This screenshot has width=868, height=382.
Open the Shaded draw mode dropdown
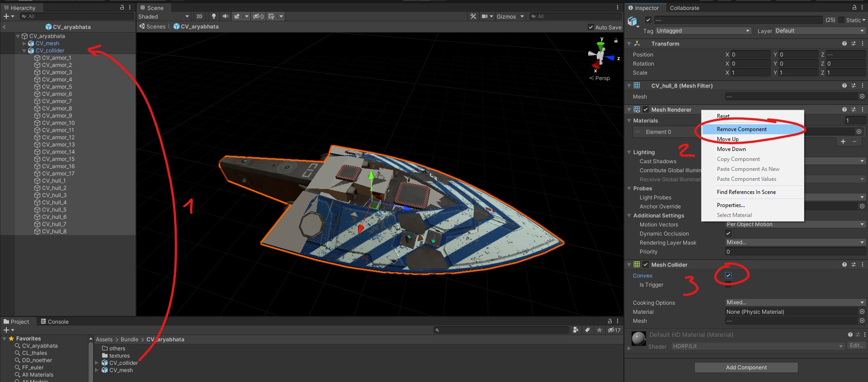click(x=164, y=16)
